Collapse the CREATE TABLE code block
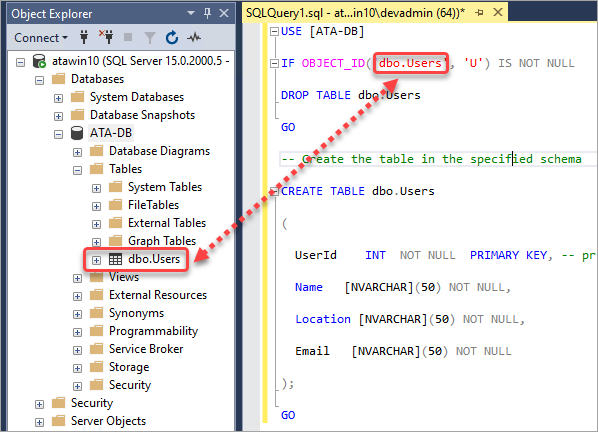The width and height of the screenshot is (598, 432). click(274, 191)
